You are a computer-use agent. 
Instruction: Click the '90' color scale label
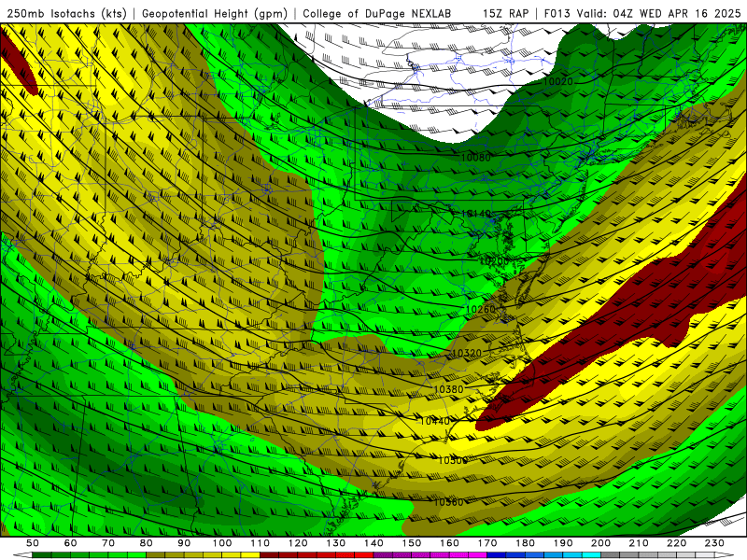point(184,543)
